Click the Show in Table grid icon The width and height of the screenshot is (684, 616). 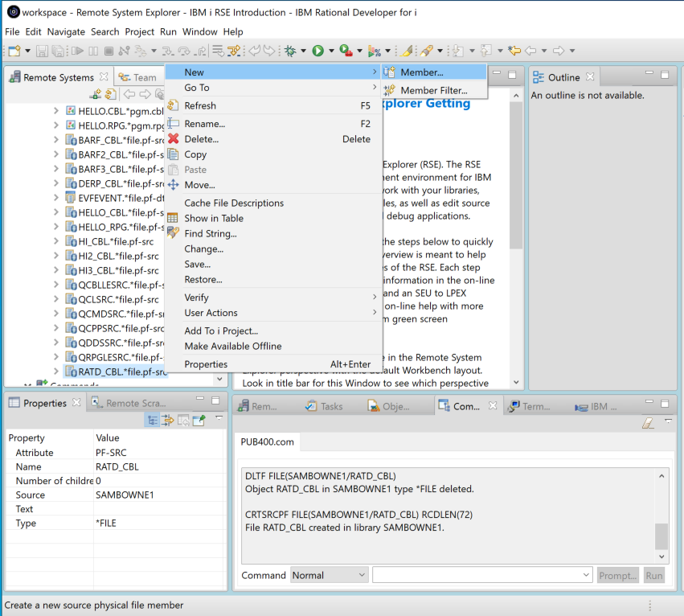tap(173, 218)
